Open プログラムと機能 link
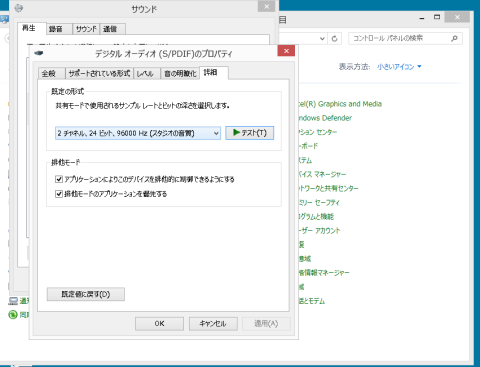 tap(316, 217)
